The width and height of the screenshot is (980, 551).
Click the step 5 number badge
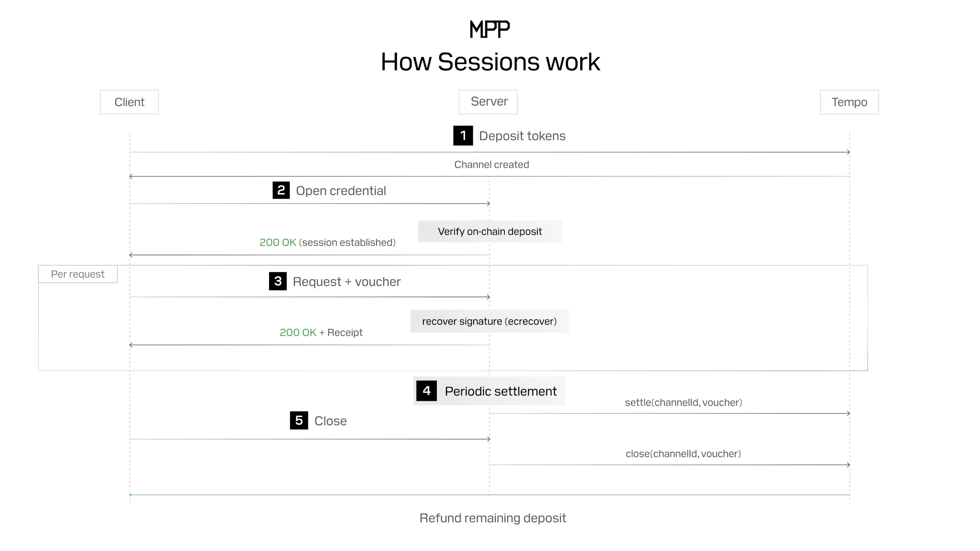pos(299,420)
